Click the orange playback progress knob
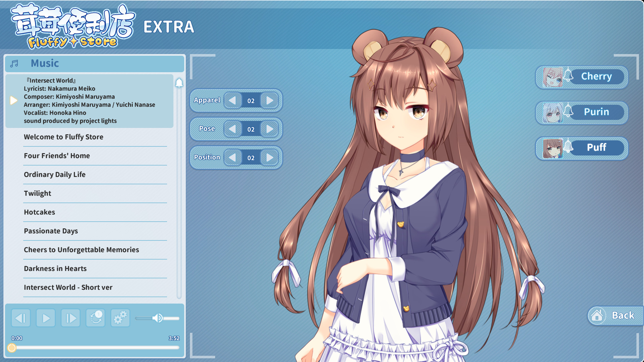Screen dimensions: 644x362 [12, 348]
